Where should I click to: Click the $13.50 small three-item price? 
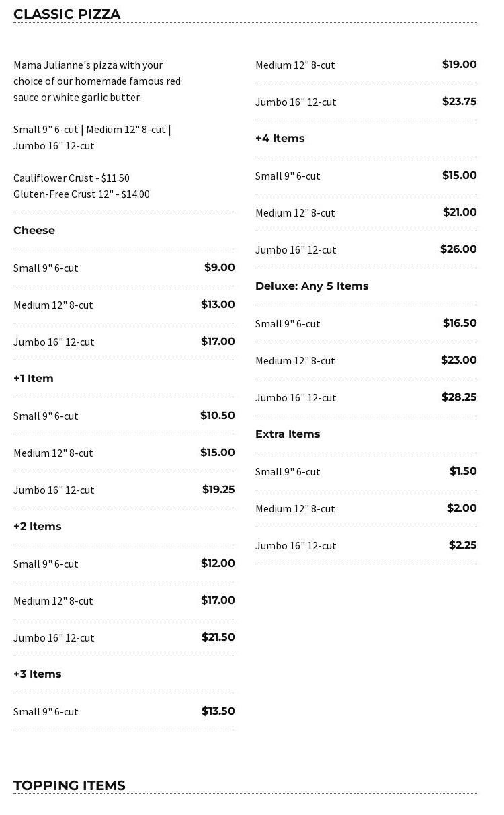(218, 711)
